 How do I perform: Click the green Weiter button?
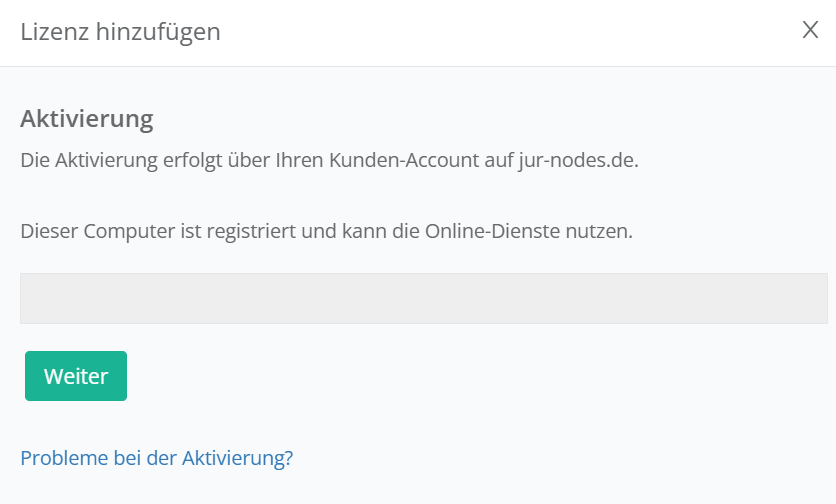click(x=76, y=376)
